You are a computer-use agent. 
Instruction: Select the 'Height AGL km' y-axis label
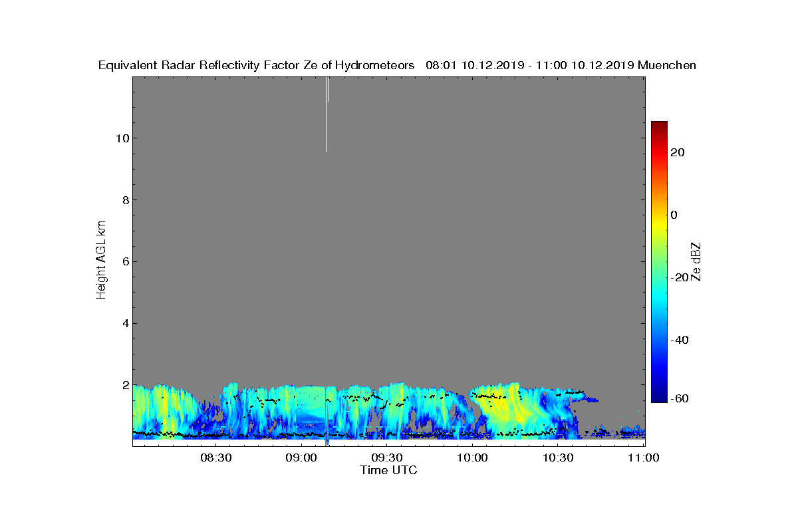101,261
